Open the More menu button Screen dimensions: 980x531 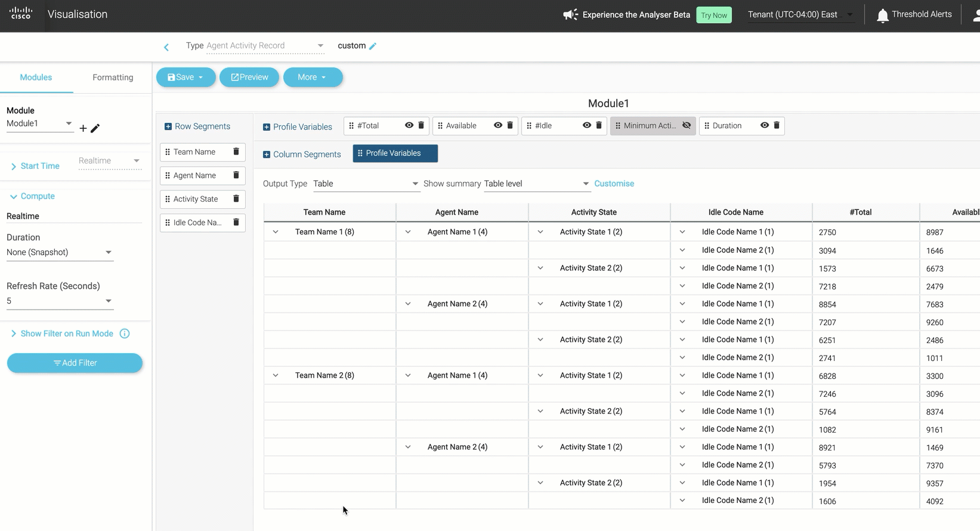pos(313,78)
